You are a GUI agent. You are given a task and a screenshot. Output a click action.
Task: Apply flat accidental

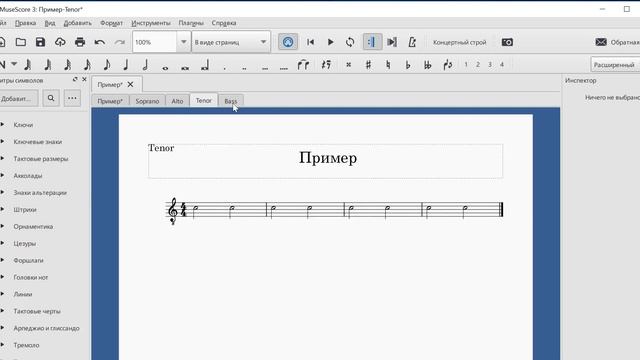coord(408,64)
